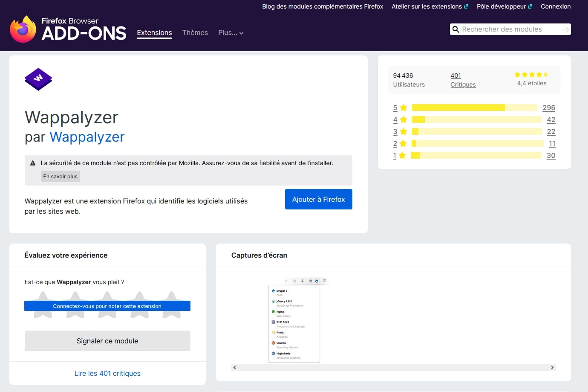
Task: Click the 4-star rating bar
Action: [477, 119]
